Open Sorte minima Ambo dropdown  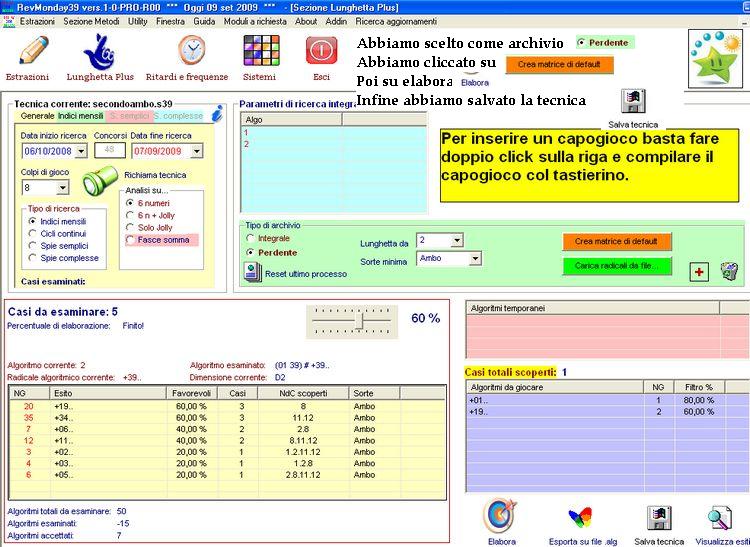click(x=475, y=259)
